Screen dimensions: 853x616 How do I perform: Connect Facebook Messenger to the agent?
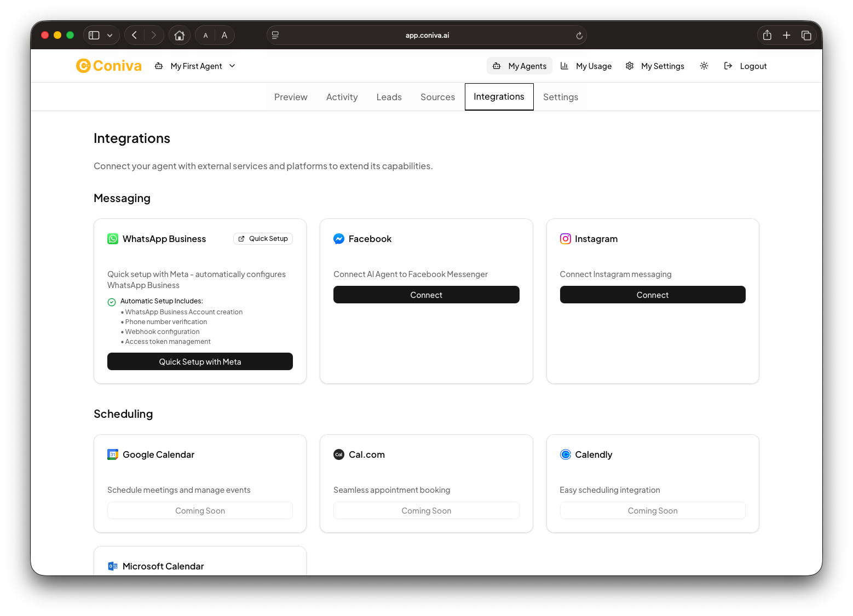(x=426, y=295)
